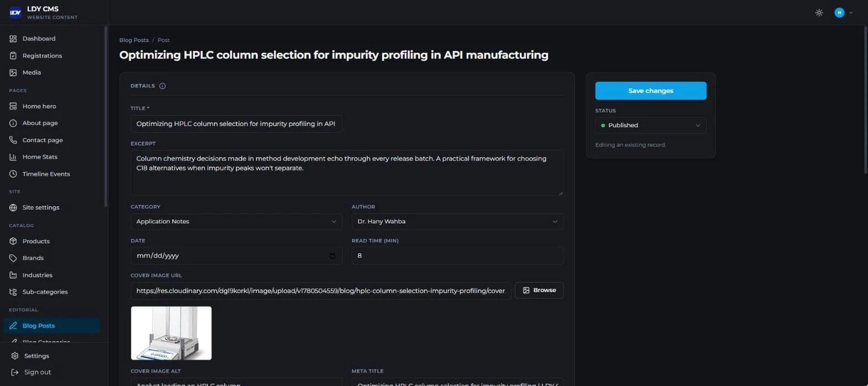Click the Details section info icon
The width and height of the screenshot is (868, 386).
tap(162, 86)
